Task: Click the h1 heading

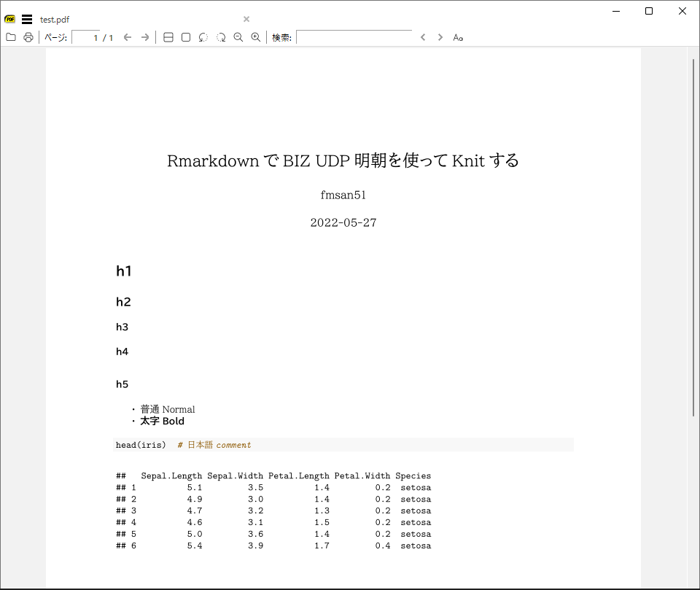Action: pos(124,271)
